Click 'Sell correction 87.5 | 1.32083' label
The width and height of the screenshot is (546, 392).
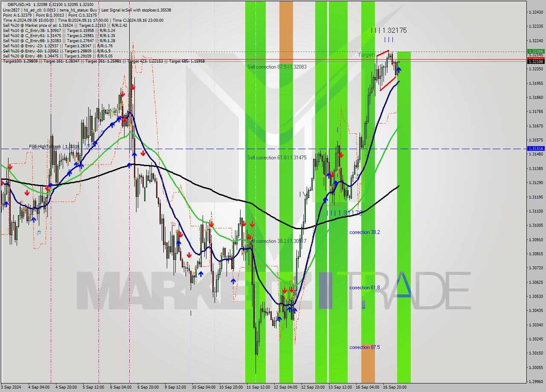tap(277, 67)
